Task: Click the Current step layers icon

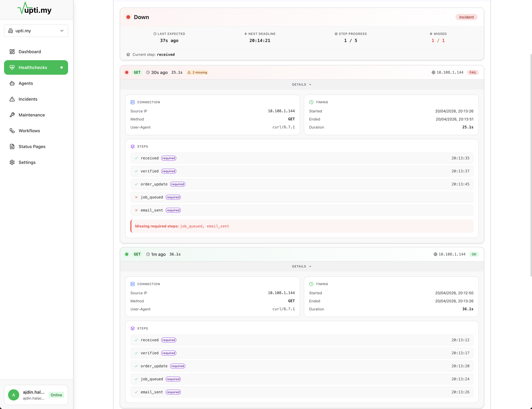Action: (x=128, y=55)
